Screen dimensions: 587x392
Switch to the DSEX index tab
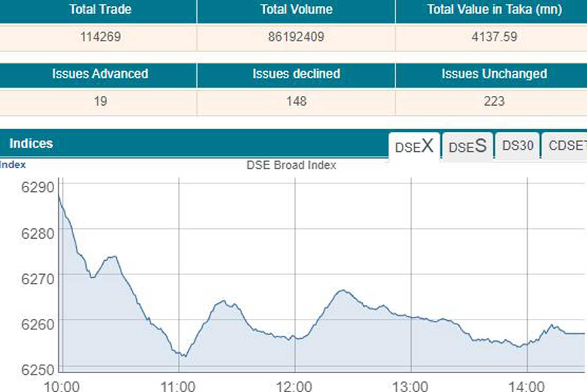tap(414, 146)
